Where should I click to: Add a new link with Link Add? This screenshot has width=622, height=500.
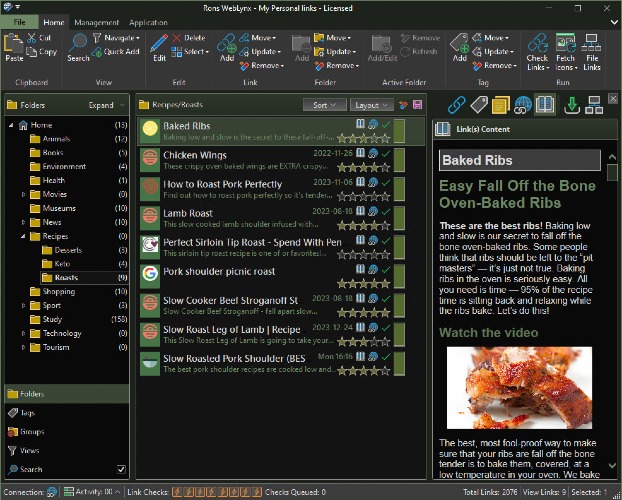point(227,47)
